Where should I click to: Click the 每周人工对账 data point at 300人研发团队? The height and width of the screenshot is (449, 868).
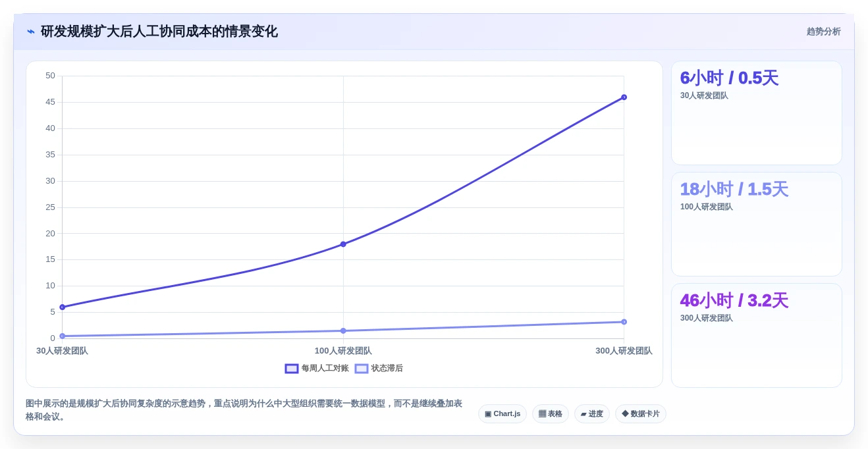(624, 97)
